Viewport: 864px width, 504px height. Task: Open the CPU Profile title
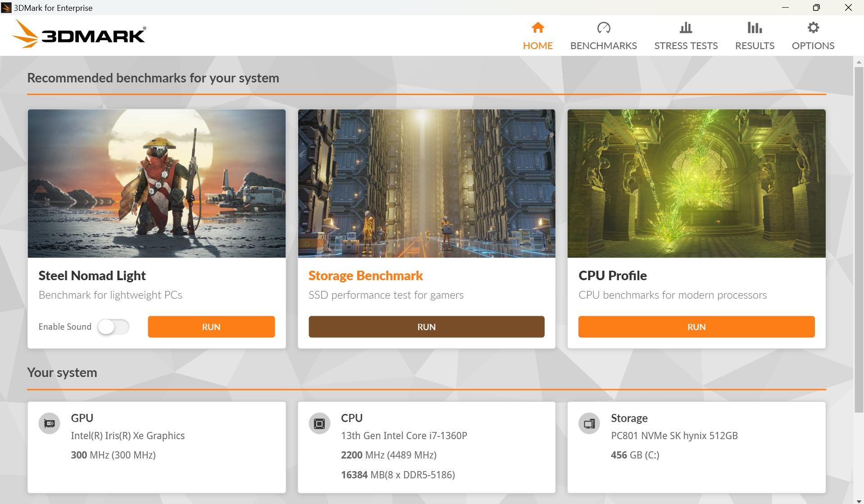613,276
